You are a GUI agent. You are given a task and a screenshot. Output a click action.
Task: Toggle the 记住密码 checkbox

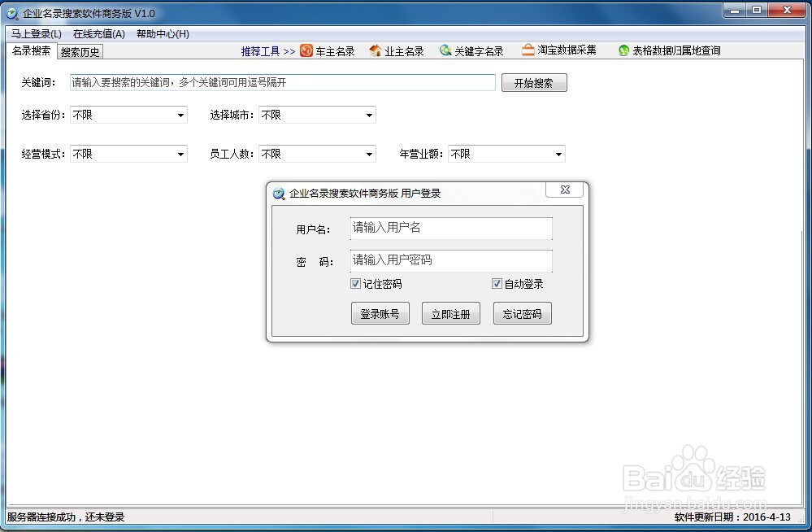point(355,283)
